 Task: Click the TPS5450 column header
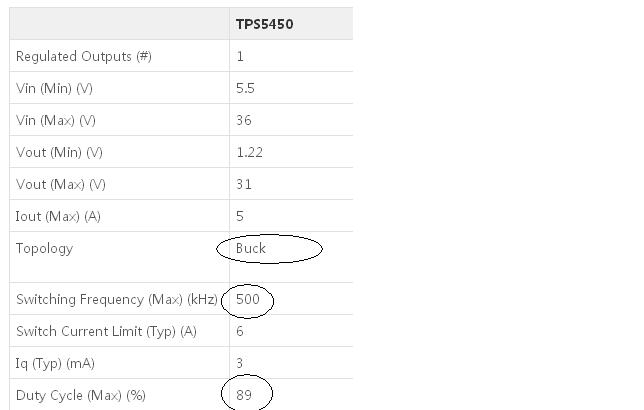tap(263, 24)
